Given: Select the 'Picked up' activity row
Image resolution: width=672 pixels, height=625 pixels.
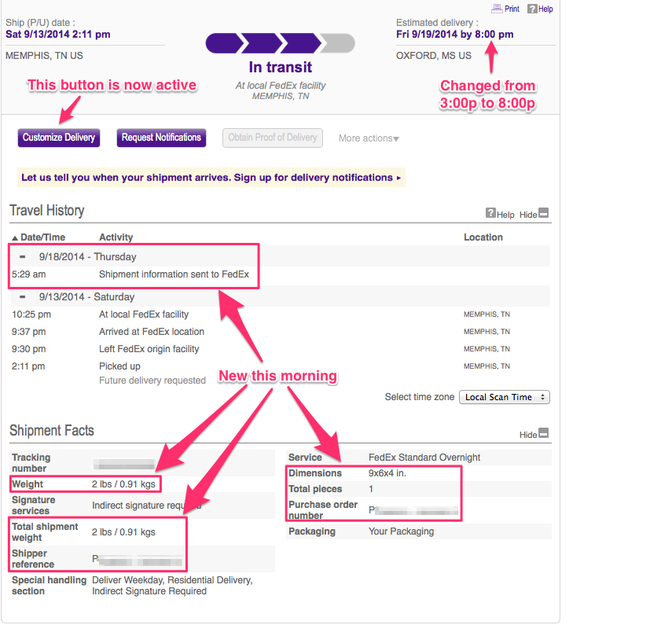Looking at the screenshot, I should click(281, 366).
